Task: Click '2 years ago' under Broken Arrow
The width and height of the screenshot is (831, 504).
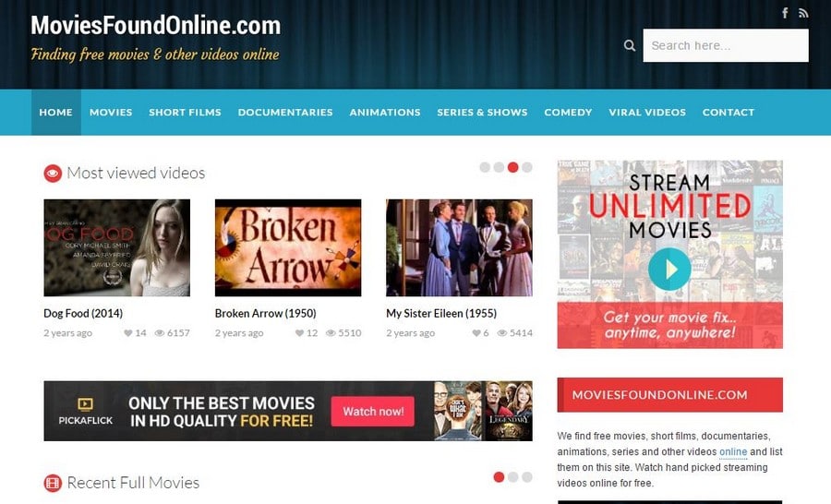Action: click(239, 333)
